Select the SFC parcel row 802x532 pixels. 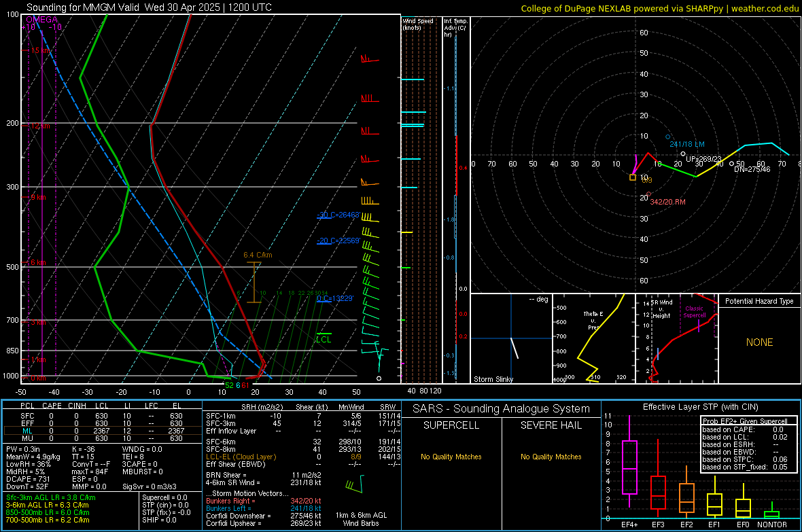coord(102,416)
